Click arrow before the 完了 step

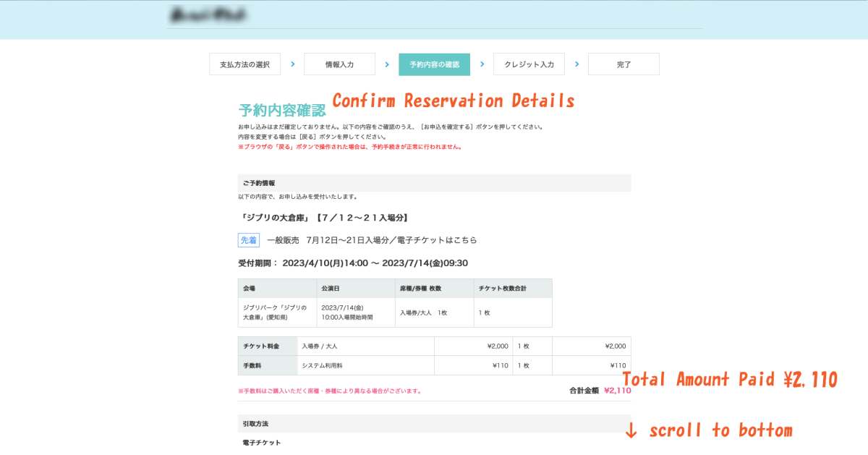click(576, 64)
